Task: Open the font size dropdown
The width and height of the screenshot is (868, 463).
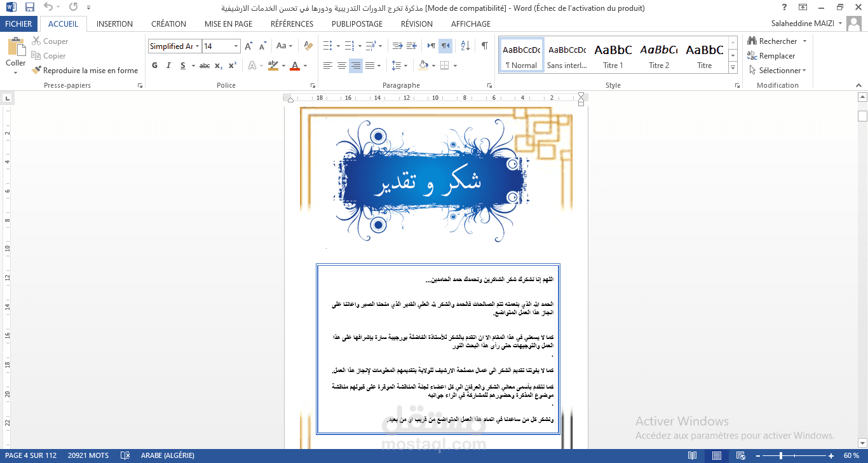Action: (236, 46)
